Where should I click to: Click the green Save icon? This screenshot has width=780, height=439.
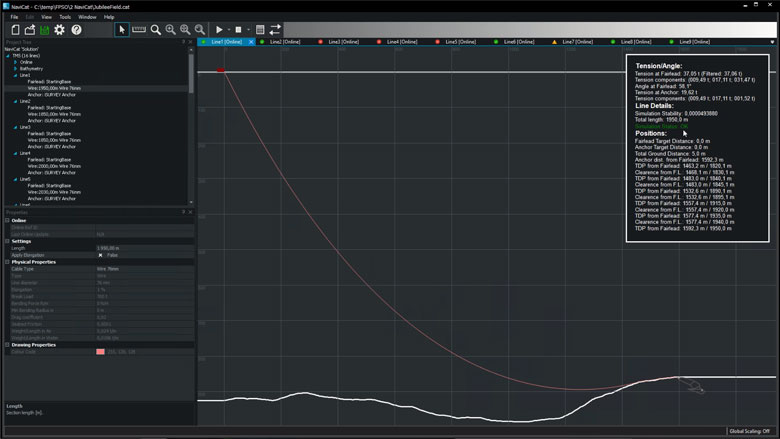[x=45, y=30]
